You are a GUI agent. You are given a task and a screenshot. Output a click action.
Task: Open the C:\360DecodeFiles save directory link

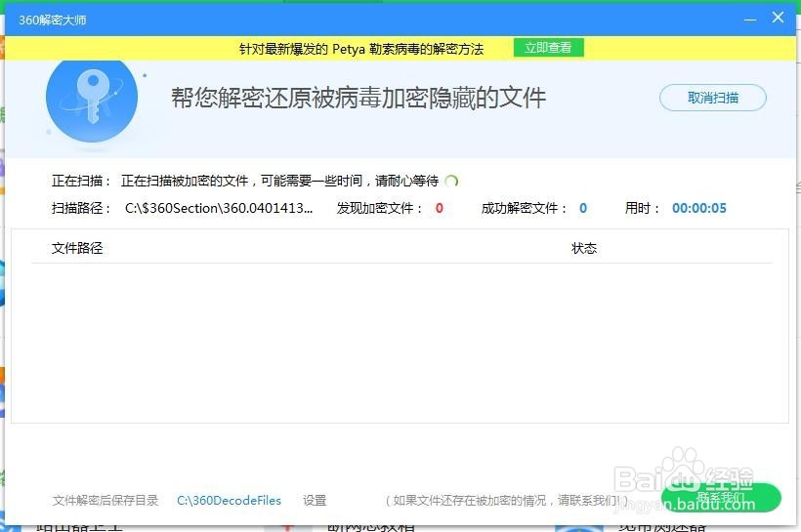point(229,501)
